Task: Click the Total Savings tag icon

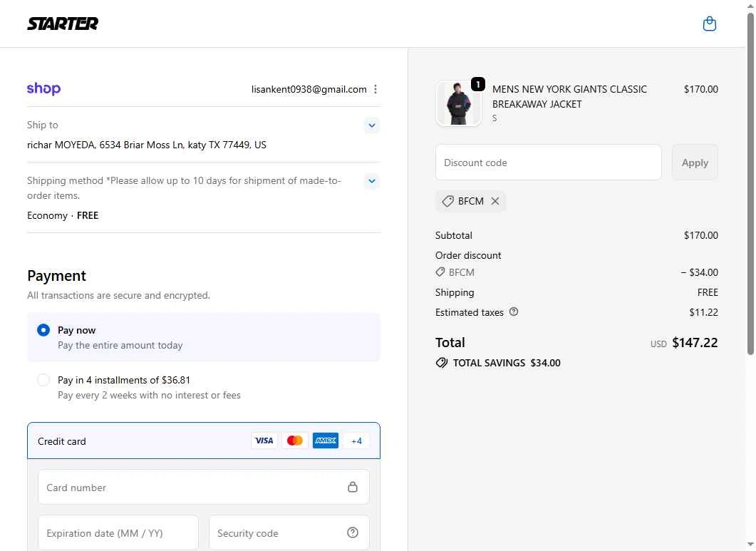Action: (442, 363)
